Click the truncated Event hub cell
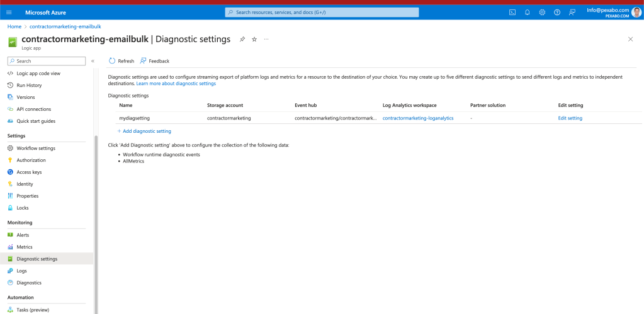 [336, 118]
